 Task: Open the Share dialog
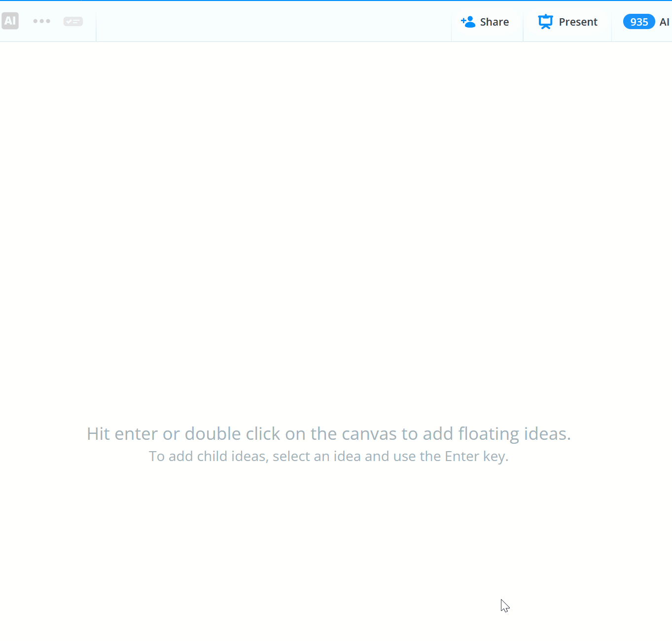pyautogui.click(x=486, y=22)
